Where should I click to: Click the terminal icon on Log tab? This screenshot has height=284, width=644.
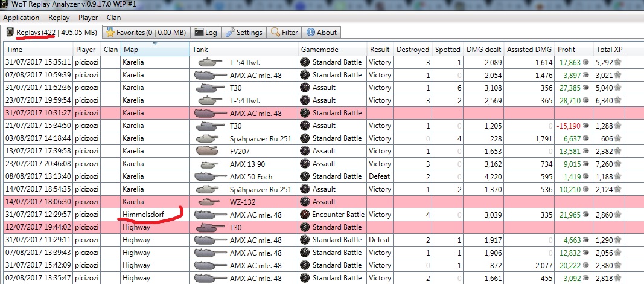(x=199, y=33)
